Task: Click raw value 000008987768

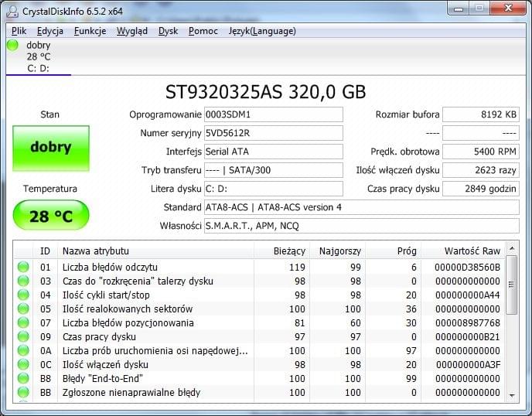Action: (x=468, y=322)
